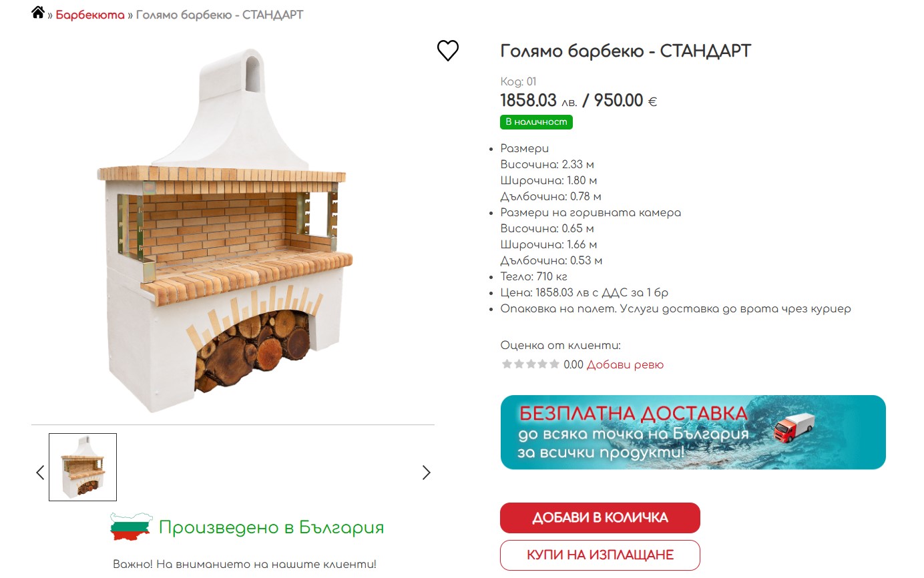Go to the home page icon
The width and height of the screenshot is (924, 578).
click(x=38, y=13)
